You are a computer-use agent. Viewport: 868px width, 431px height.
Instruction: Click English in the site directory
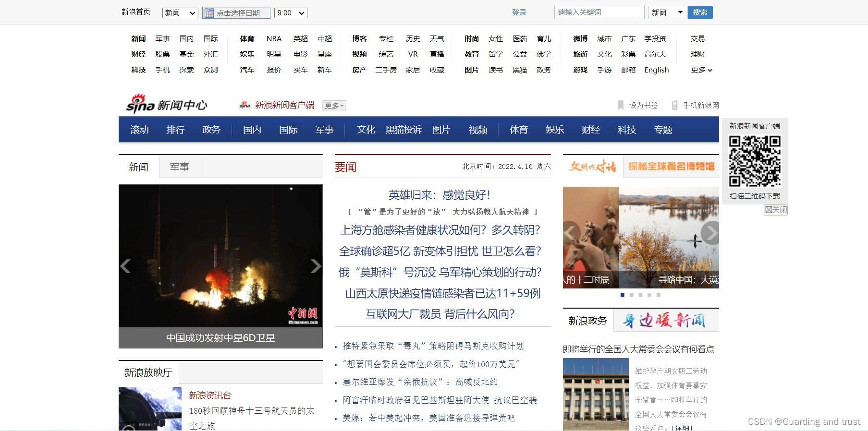(657, 70)
